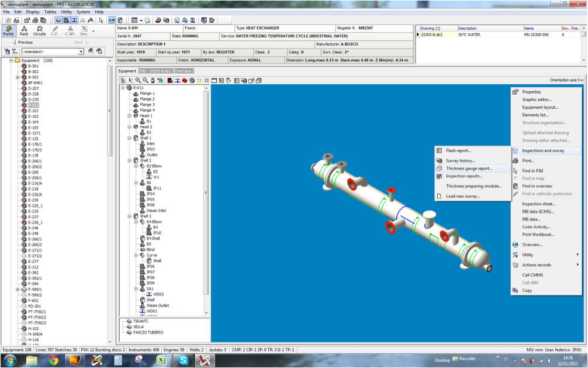This screenshot has width=588, height=368.
Task: Choose Thickness gauge report from submenu
Action: 469,168
